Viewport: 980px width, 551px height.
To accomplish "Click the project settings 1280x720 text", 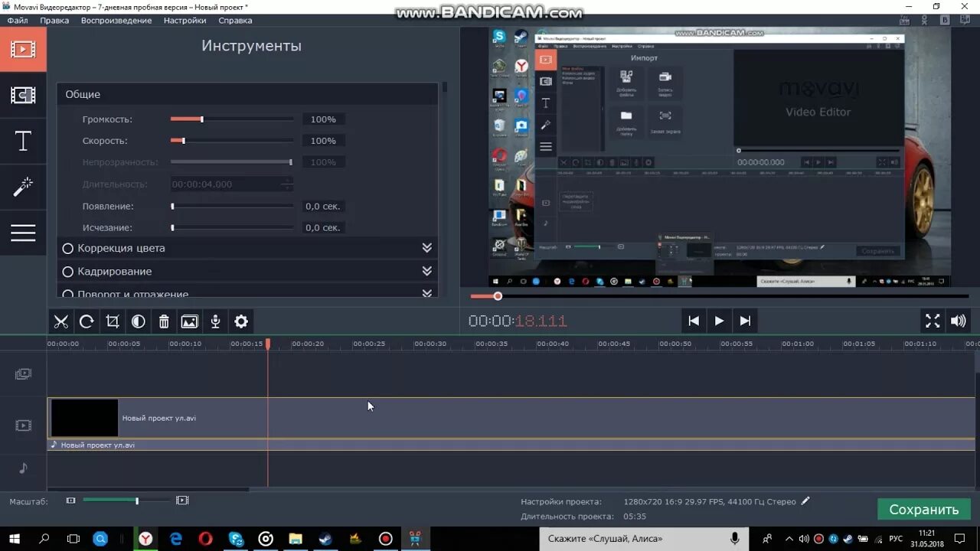I will (709, 502).
